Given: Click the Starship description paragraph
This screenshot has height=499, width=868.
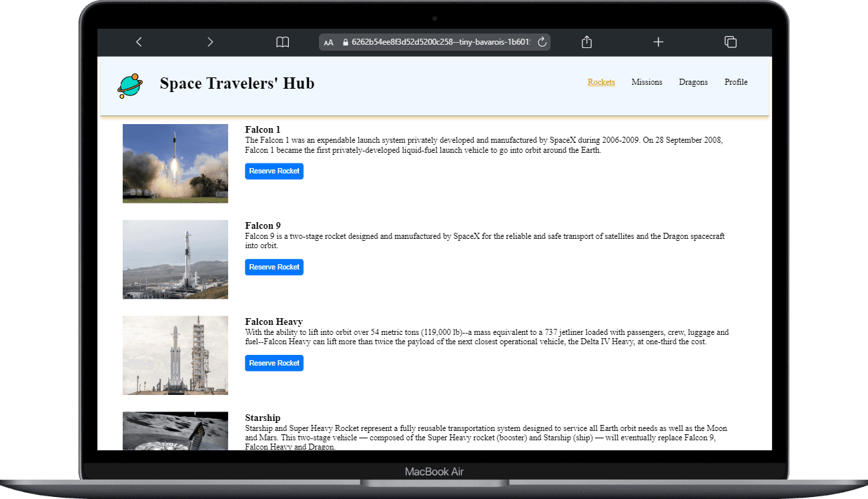Looking at the screenshot, I should (486, 437).
